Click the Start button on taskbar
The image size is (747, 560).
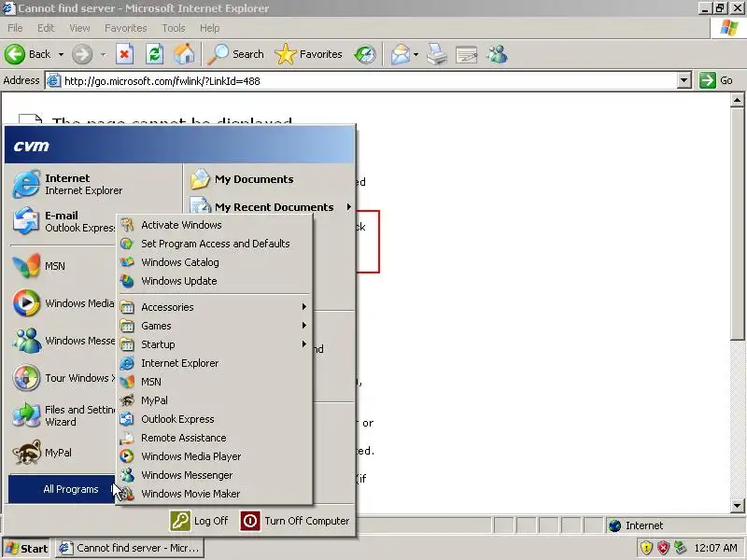(26, 549)
